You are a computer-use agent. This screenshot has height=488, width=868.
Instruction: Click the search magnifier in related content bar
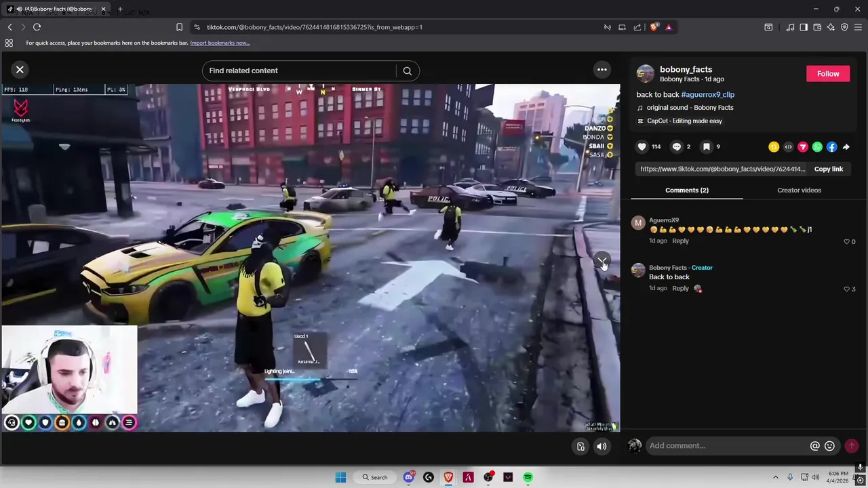407,70
